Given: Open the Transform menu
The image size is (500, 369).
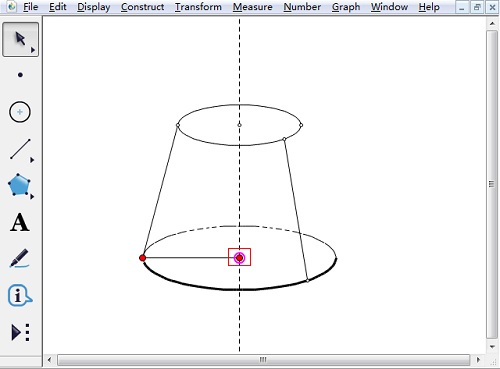Looking at the screenshot, I should click(x=198, y=7).
